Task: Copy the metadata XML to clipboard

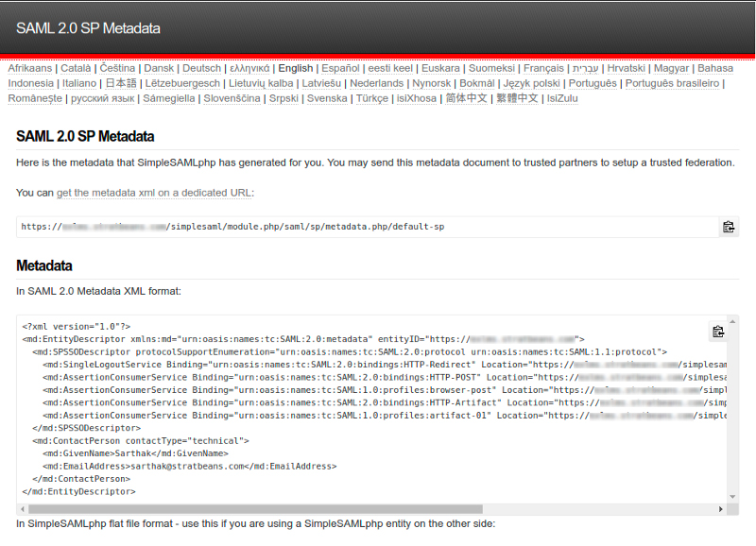Action: tap(718, 330)
